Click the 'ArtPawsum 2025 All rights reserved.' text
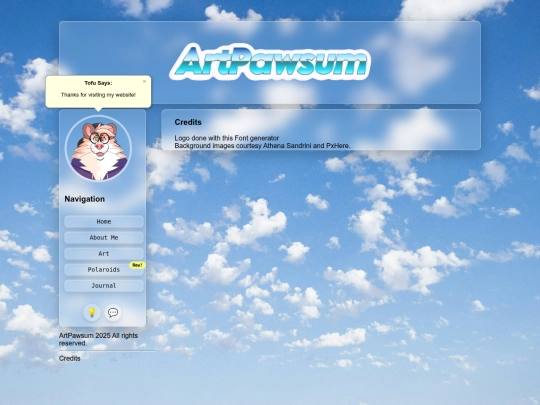 tap(98, 339)
